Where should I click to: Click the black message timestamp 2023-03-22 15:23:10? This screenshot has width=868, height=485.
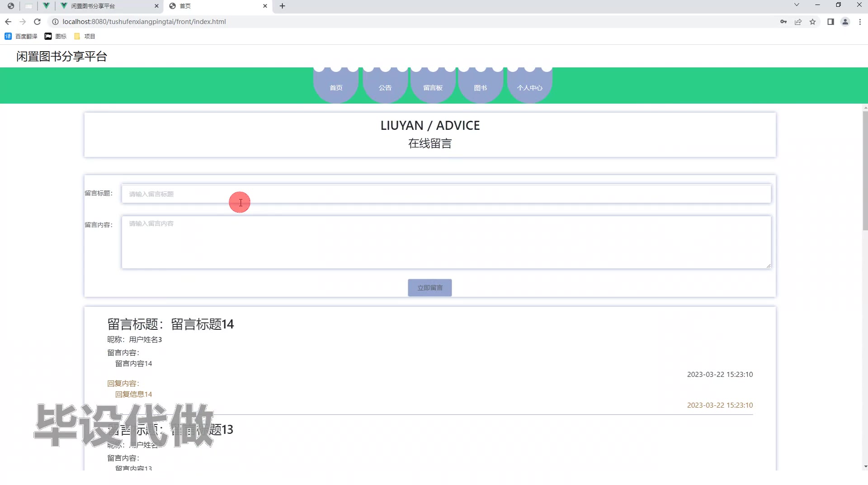tap(720, 374)
